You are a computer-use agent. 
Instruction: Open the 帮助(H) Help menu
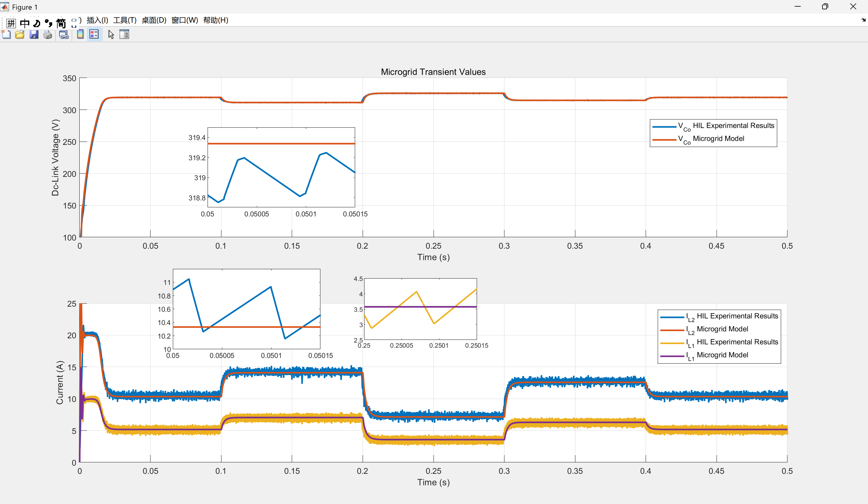216,20
